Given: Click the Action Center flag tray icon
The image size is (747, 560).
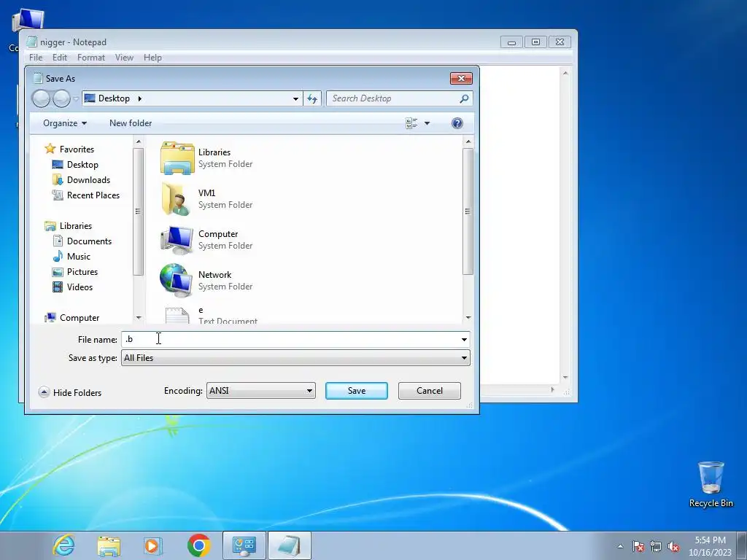Looking at the screenshot, I should point(638,546).
